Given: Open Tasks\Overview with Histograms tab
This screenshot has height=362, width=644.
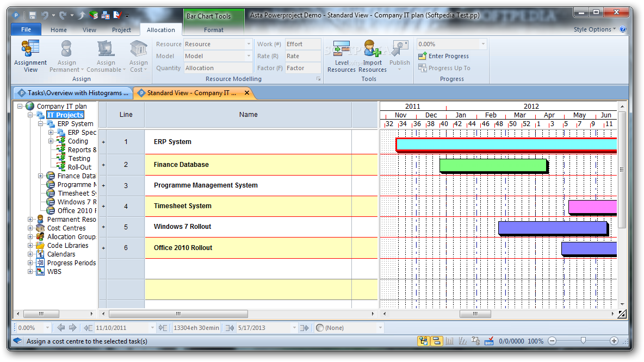Looking at the screenshot, I should 73,93.
